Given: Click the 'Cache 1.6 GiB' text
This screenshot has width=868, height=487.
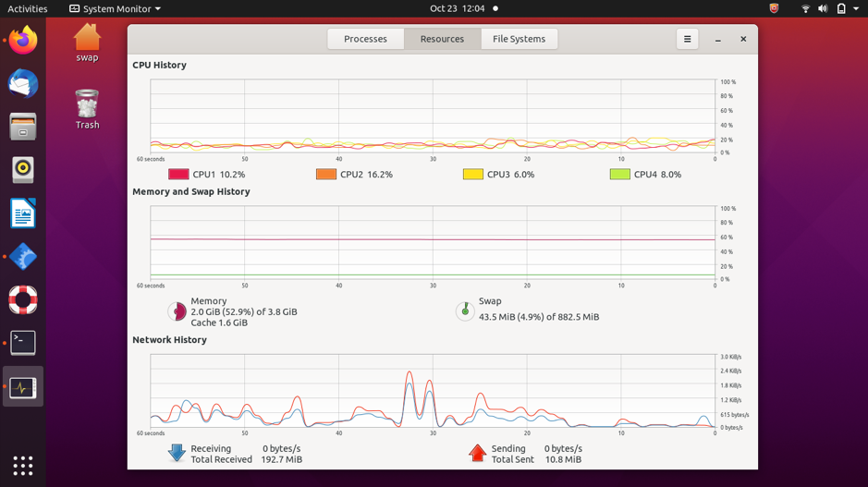Looking at the screenshot, I should [x=219, y=323].
